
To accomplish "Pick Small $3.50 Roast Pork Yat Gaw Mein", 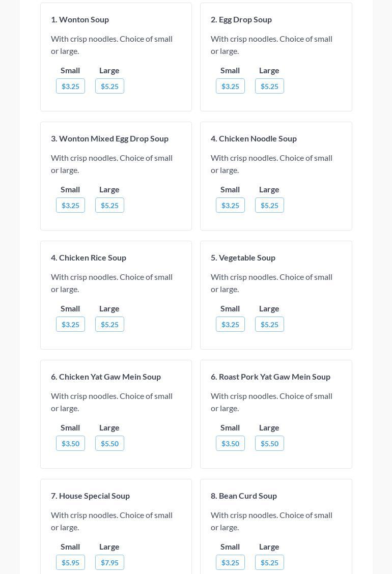I will click(230, 443).
